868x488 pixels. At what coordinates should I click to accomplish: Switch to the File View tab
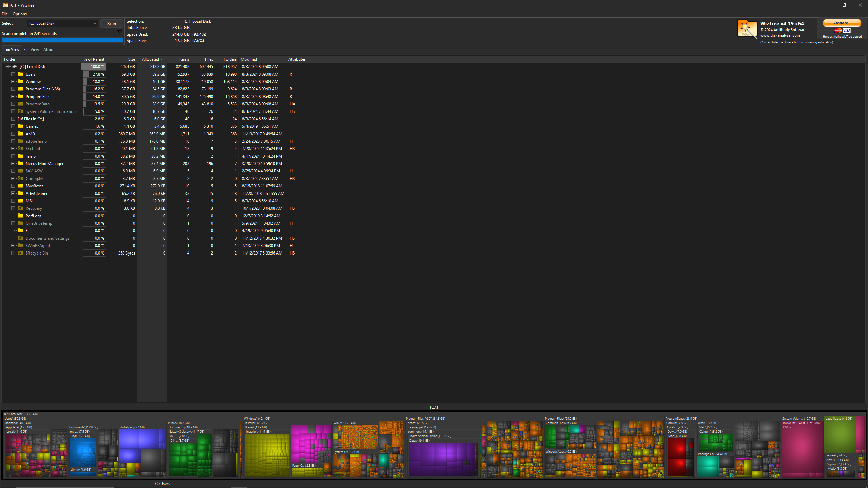[31, 50]
